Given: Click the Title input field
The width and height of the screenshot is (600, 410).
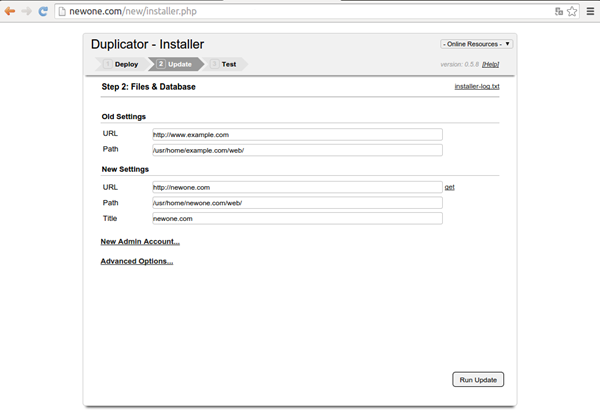Looking at the screenshot, I should pyautogui.click(x=296, y=218).
